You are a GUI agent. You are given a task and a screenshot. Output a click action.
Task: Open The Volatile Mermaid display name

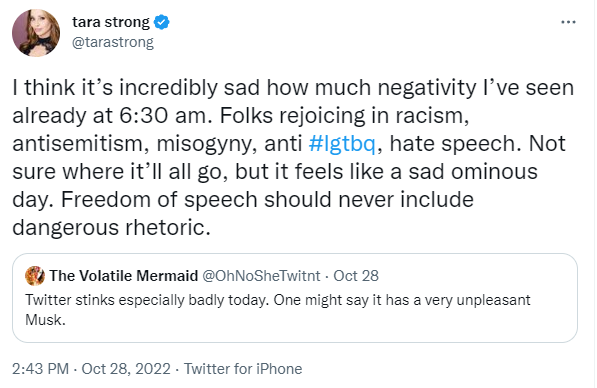(124, 276)
